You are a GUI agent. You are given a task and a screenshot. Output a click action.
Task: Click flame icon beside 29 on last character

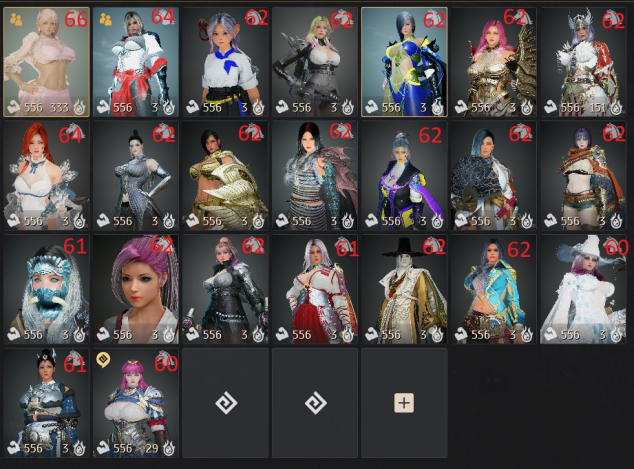tap(169, 448)
